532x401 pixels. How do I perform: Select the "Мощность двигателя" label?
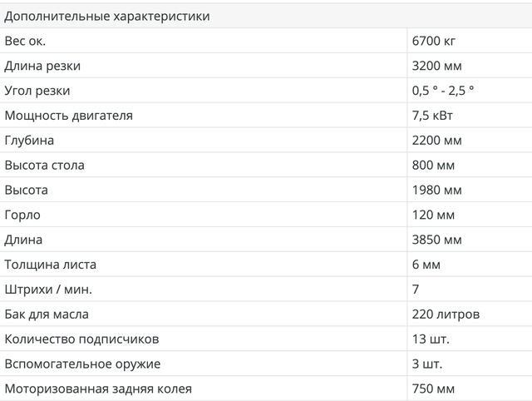69,116
